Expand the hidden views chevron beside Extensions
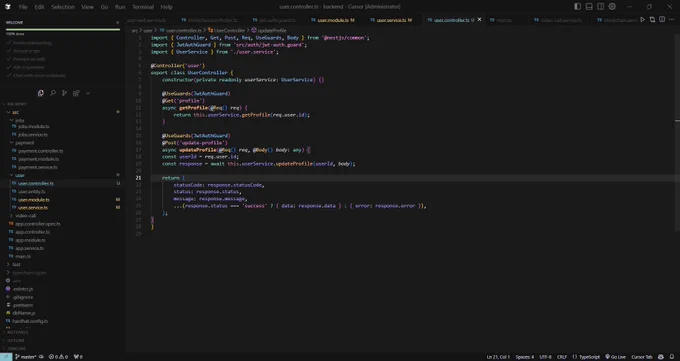 (88, 93)
